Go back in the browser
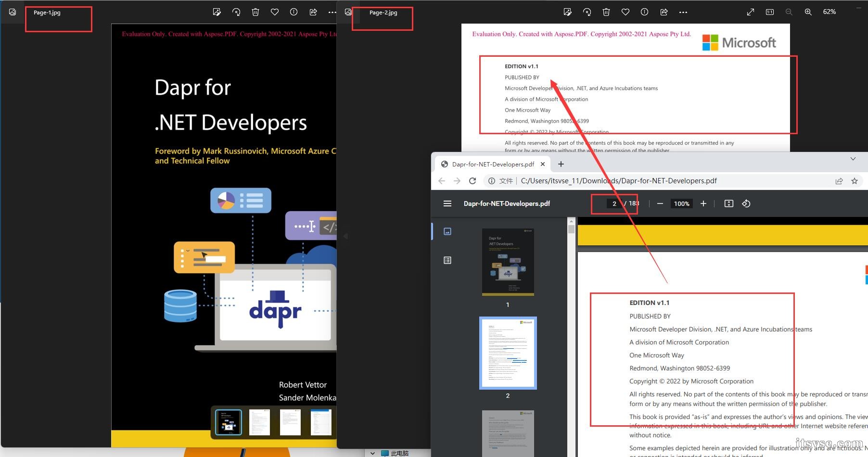868x457 pixels. click(x=442, y=181)
